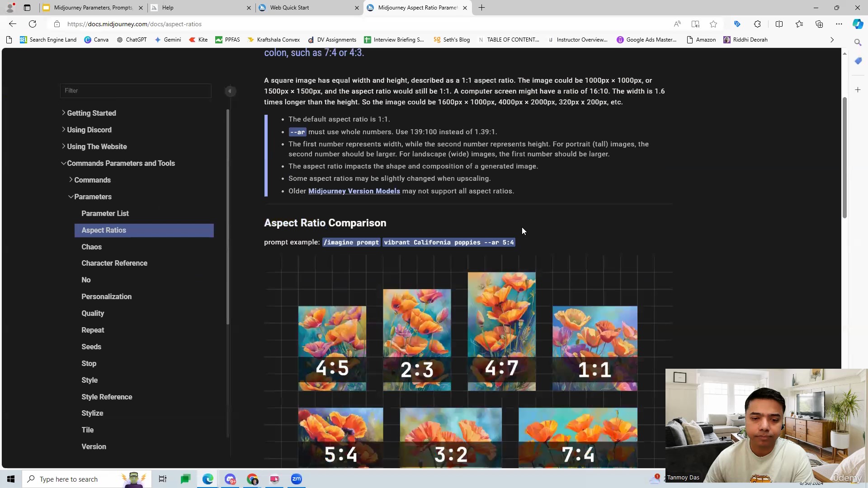Click the page vertical scrollbar thumb
Screen dimensions: 868x488
tap(844, 158)
